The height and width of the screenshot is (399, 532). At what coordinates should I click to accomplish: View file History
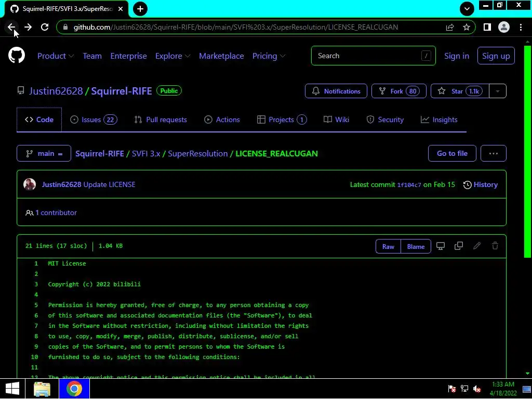tap(481, 184)
